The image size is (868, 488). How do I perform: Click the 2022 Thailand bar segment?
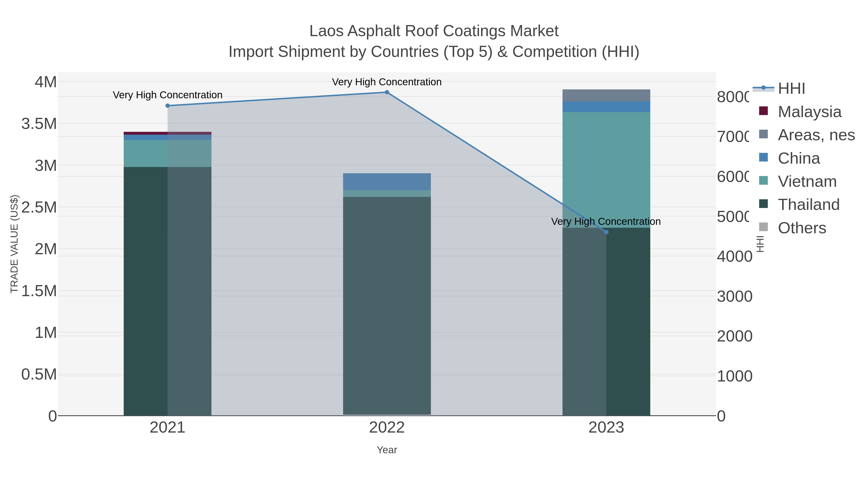[x=387, y=306]
